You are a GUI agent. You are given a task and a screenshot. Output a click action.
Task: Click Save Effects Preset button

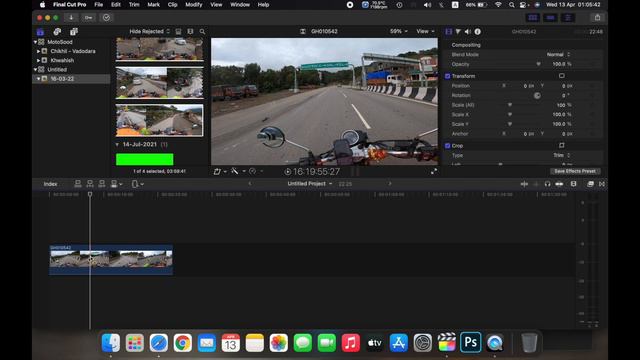575,171
